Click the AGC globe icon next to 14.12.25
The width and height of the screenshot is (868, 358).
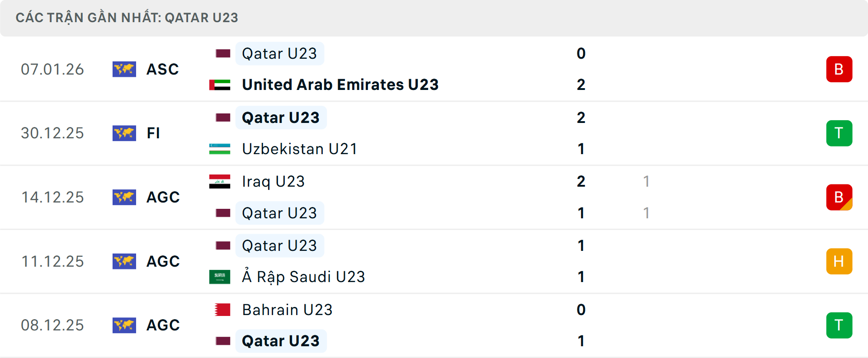[x=124, y=197]
